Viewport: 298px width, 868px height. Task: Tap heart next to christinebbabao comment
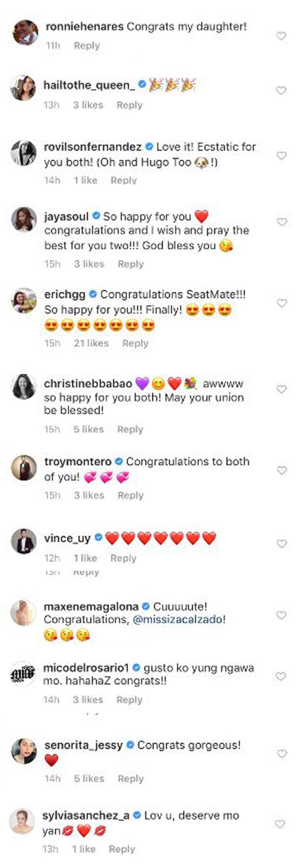pos(282,389)
